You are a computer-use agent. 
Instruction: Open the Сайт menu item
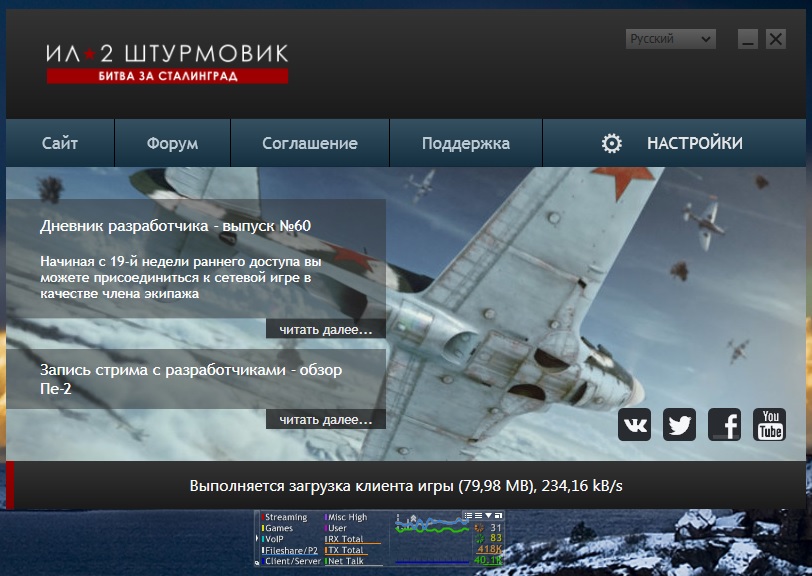[60, 143]
